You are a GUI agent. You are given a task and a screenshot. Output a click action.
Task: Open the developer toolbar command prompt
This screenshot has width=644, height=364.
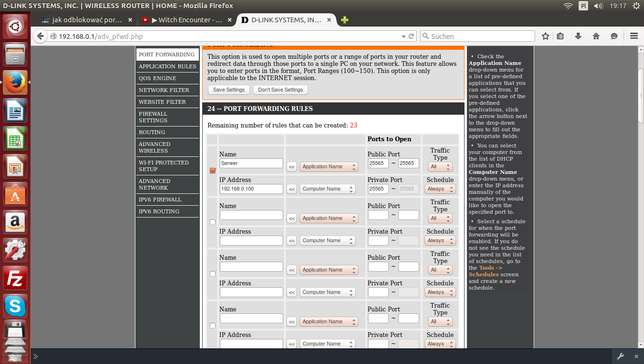click(x=36, y=356)
